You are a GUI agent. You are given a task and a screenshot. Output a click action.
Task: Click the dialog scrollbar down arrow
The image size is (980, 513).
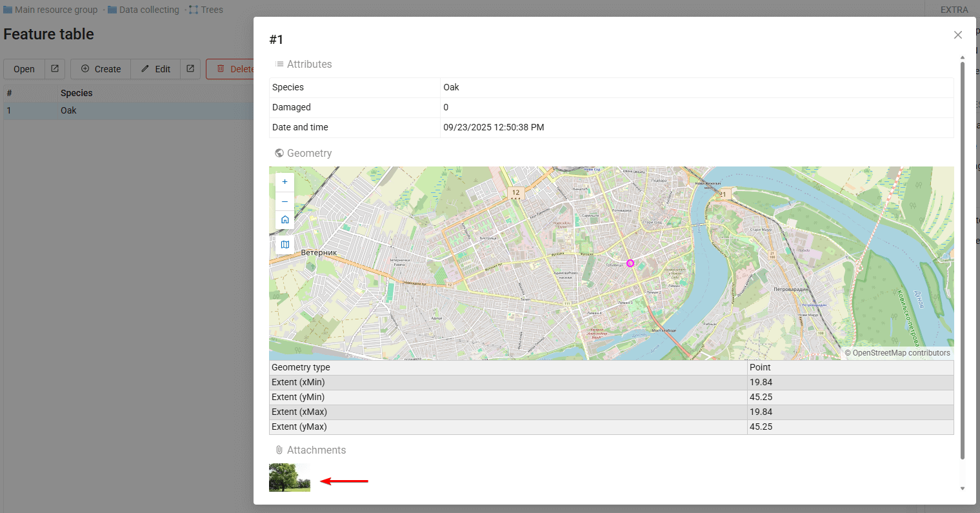(962, 488)
